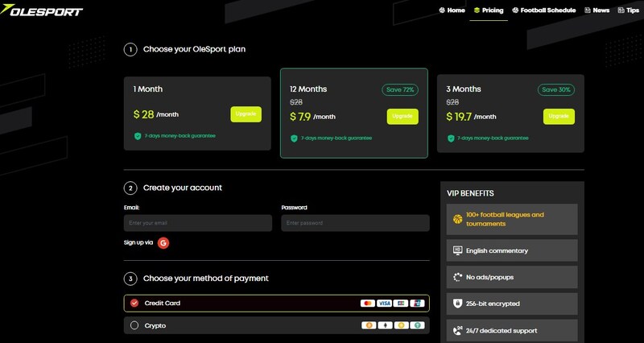
Task: Select Credit Card payment method
Action: [x=134, y=304]
